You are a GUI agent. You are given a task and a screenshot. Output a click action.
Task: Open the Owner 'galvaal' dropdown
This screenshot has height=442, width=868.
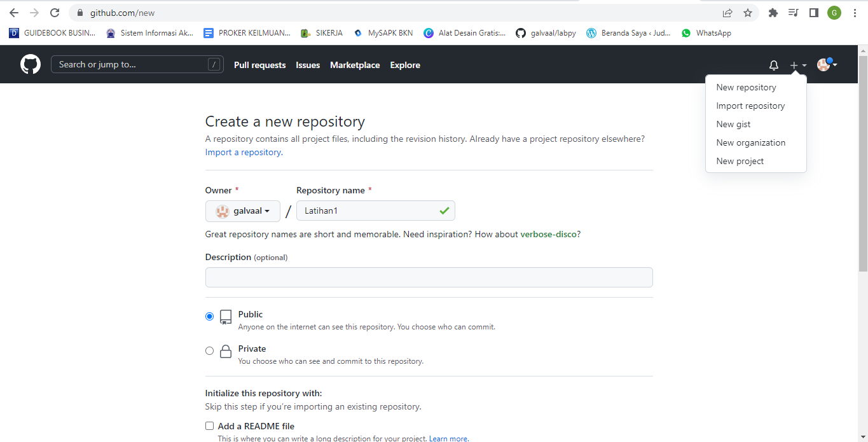[x=242, y=211]
